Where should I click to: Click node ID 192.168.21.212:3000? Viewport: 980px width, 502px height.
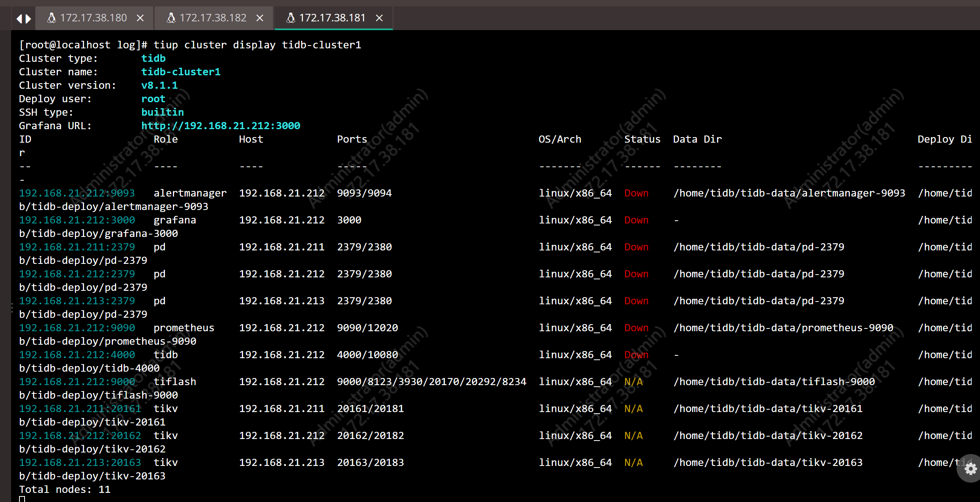[77, 220]
